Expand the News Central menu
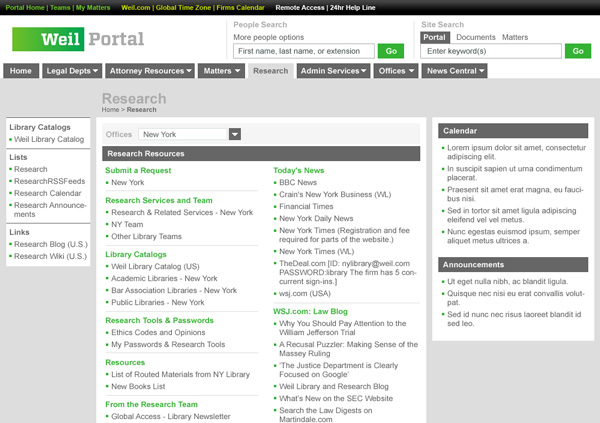The image size is (600, 423). pos(455,71)
